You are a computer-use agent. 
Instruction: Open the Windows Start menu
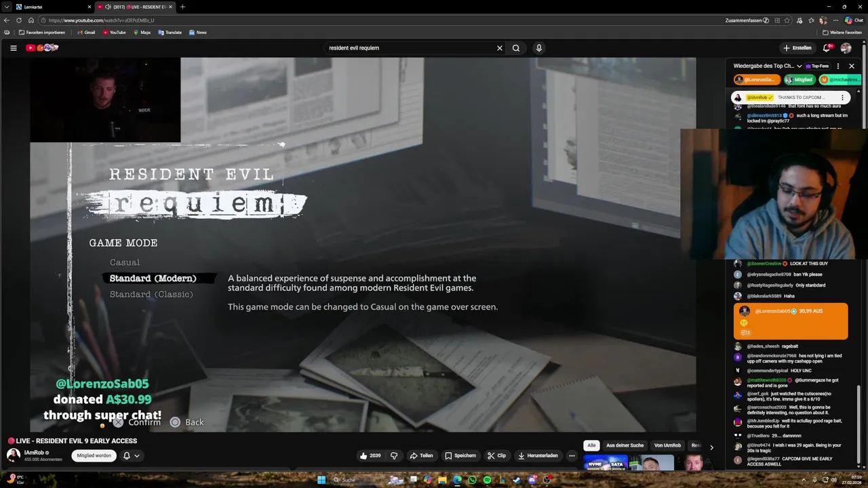point(321,480)
